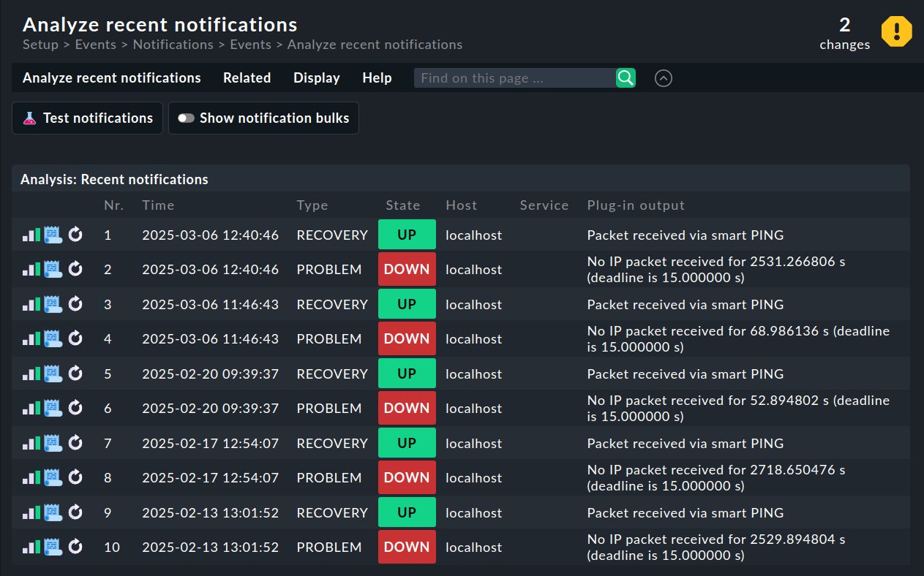The height and width of the screenshot is (576, 924).
Task: Click the UP state badge on row 1
Action: [407, 235]
